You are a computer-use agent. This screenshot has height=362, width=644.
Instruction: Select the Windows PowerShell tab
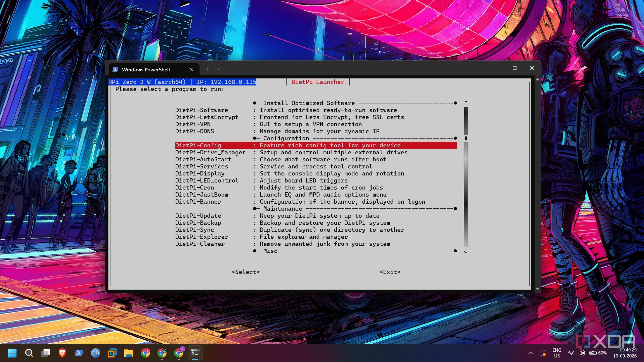[154, 70]
